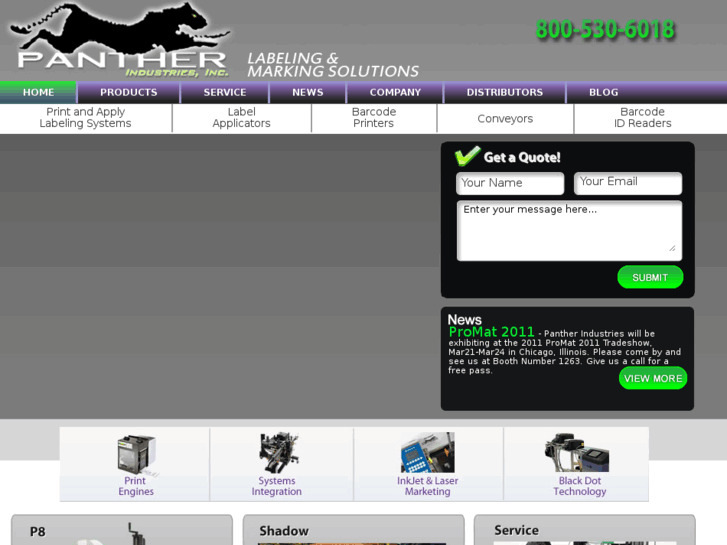
Task: Select Label Applicators submenu link
Action: [x=242, y=118]
